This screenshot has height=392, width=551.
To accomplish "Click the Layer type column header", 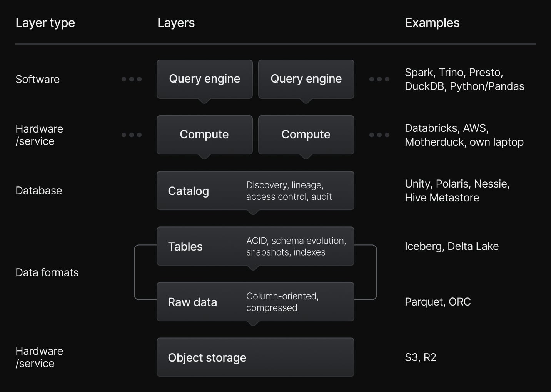I will click(x=45, y=23).
